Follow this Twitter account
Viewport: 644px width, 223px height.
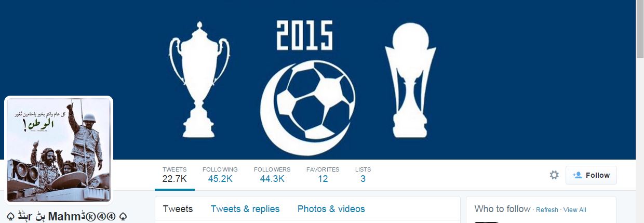coord(591,175)
